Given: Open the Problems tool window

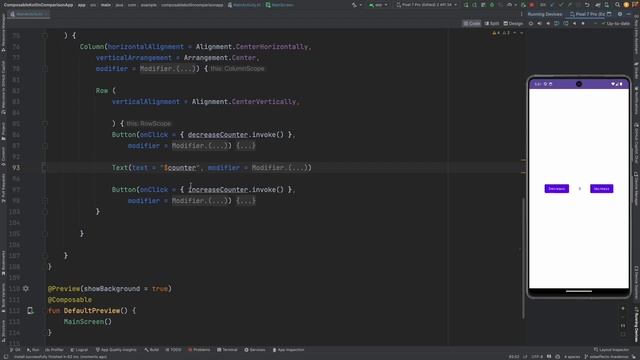Looking at the screenshot, I should (x=199, y=350).
